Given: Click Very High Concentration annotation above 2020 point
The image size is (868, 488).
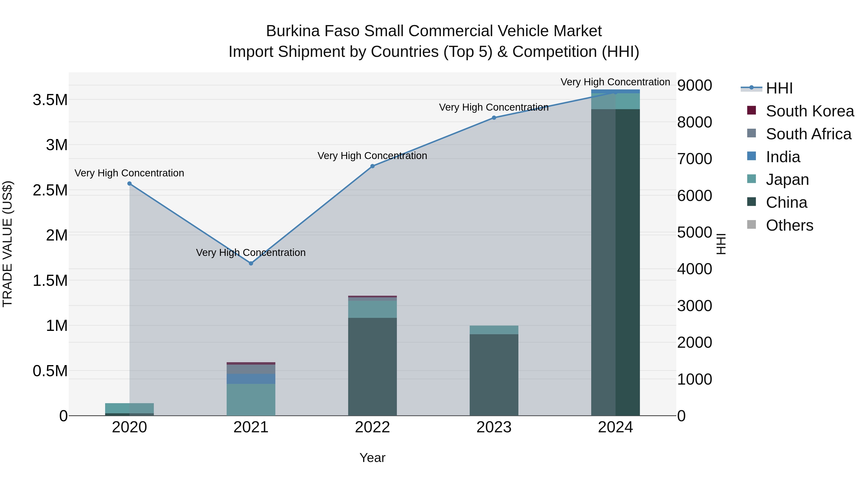Looking at the screenshot, I should point(129,173).
